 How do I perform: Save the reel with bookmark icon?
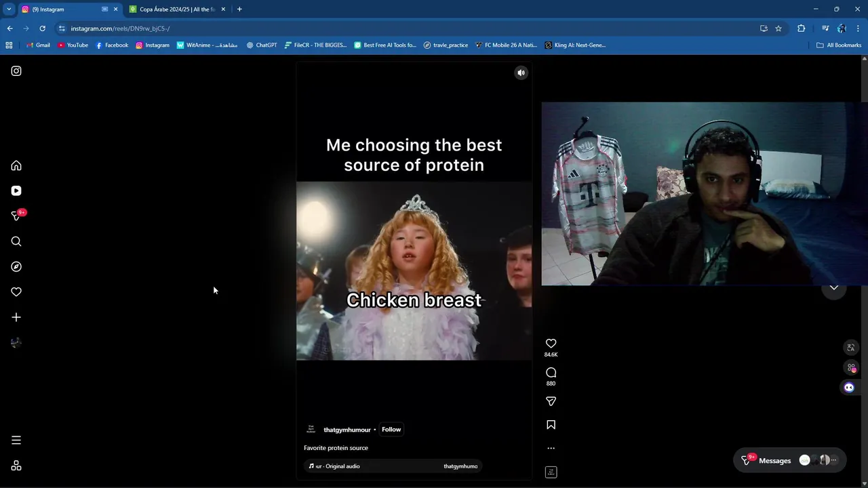pos(551,425)
